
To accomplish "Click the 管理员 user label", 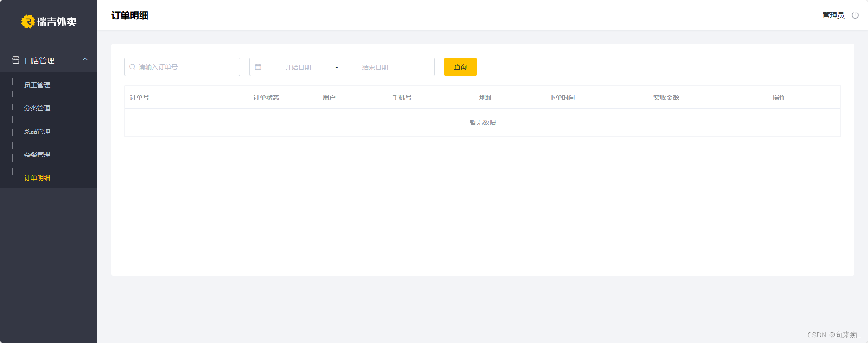I will (x=833, y=15).
